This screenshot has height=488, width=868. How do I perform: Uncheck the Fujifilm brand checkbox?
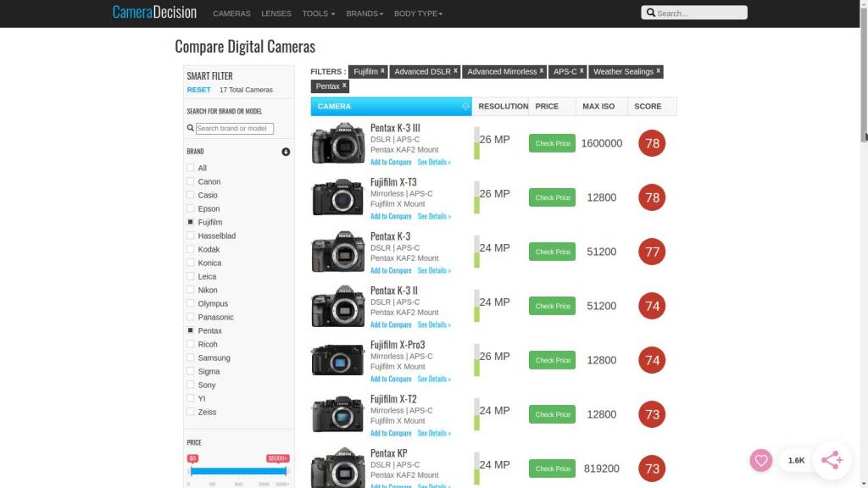191,222
